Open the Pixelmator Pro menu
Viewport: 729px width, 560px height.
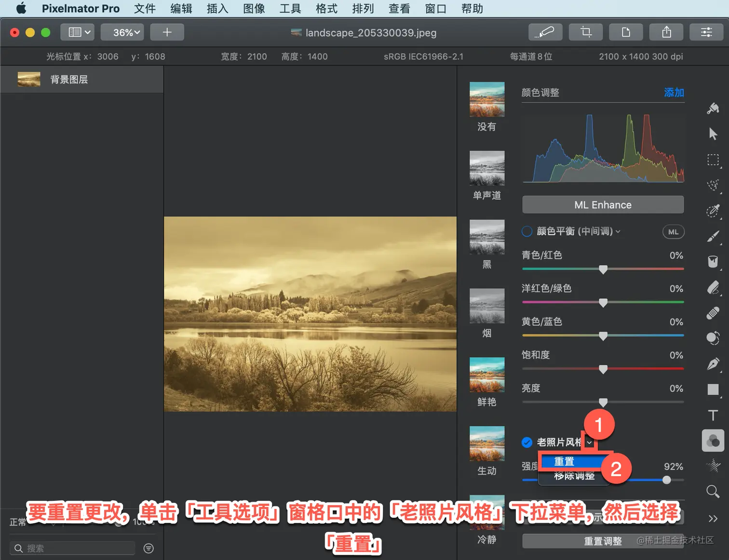tap(81, 8)
